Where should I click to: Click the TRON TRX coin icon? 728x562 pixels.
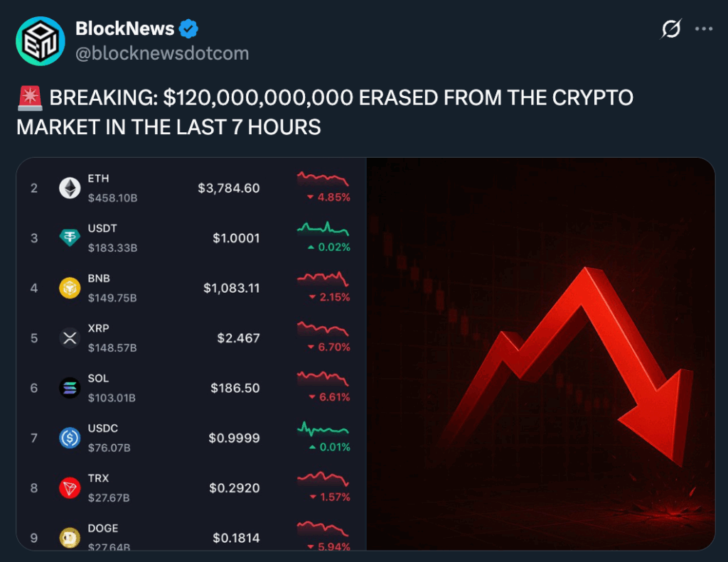(70, 488)
